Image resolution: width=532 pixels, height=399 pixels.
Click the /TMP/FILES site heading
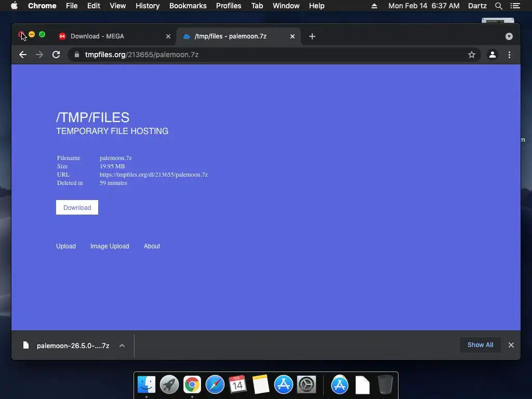92,117
